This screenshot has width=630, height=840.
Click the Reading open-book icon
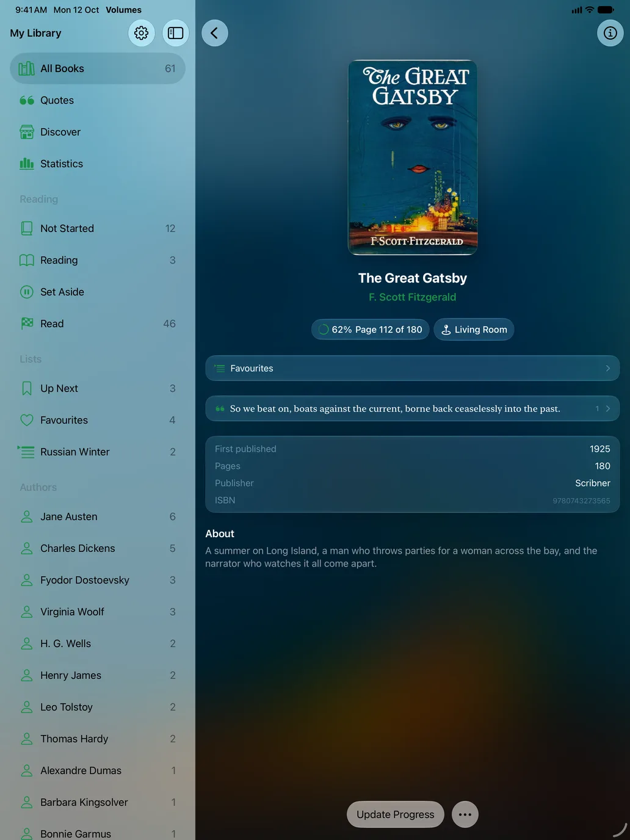(27, 260)
